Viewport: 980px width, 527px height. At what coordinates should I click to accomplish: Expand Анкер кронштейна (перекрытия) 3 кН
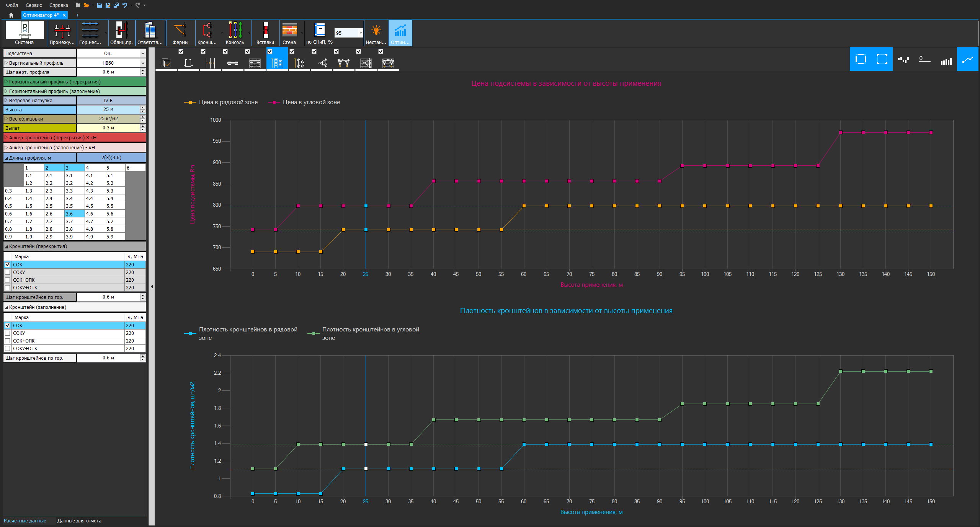click(x=6, y=137)
